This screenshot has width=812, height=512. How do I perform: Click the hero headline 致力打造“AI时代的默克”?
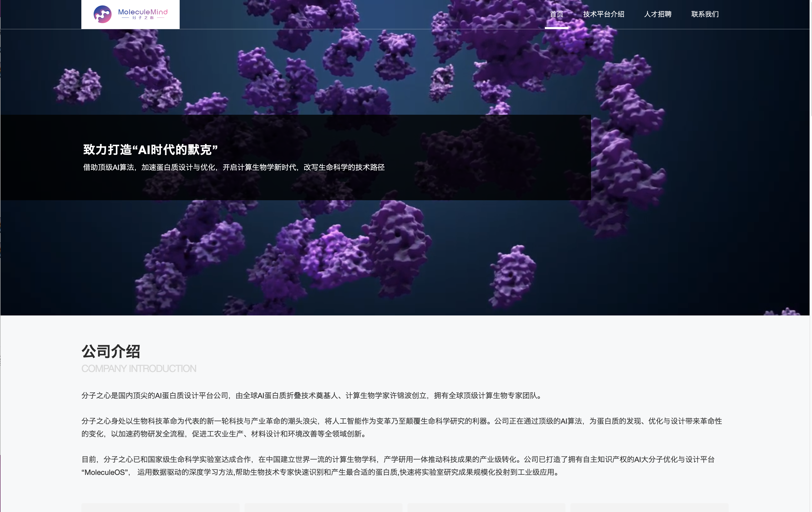[x=150, y=150]
